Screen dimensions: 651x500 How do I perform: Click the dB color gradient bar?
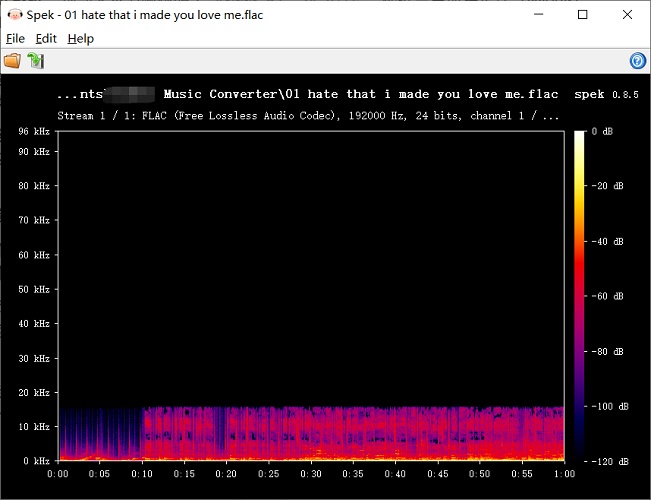pyautogui.click(x=579, y=296)
